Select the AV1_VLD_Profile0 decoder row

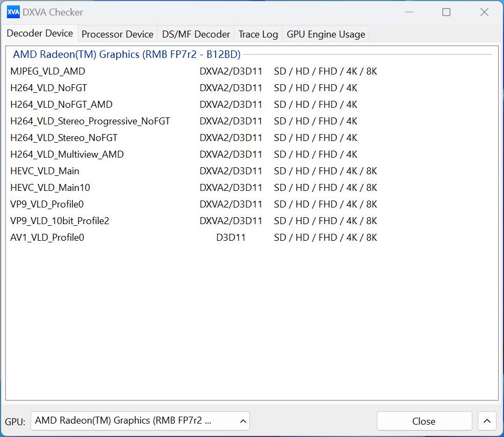point(47,238)
